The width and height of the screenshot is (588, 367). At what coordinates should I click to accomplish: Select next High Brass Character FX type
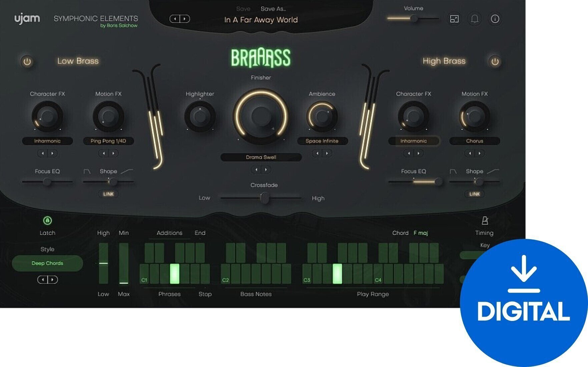pyautogui.click(x=419, y=153)
